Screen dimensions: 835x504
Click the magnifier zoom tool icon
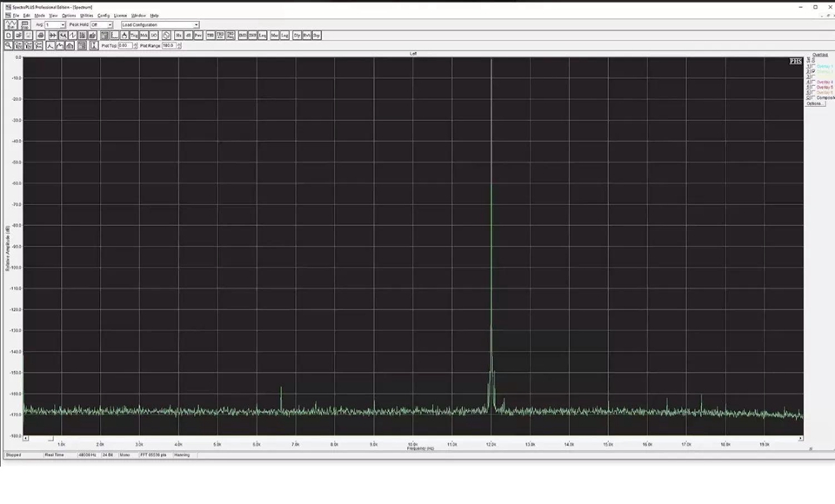point(9,45)
